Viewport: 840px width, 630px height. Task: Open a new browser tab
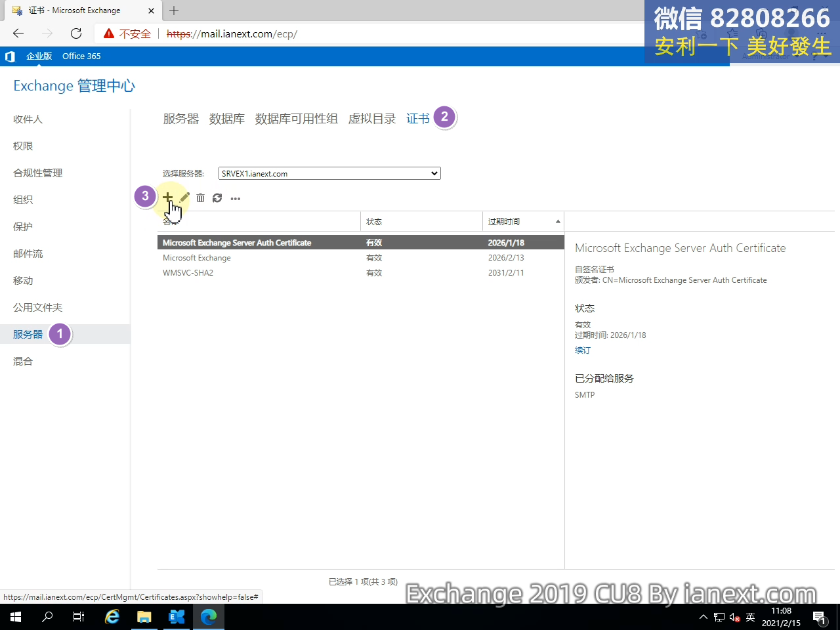[x=174, y=10]
